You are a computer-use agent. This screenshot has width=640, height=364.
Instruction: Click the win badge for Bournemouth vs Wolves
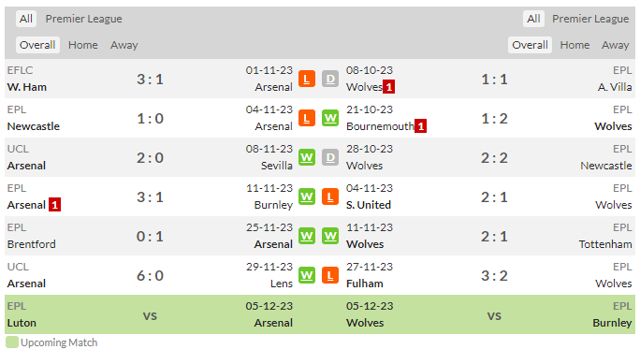point(330,118)
